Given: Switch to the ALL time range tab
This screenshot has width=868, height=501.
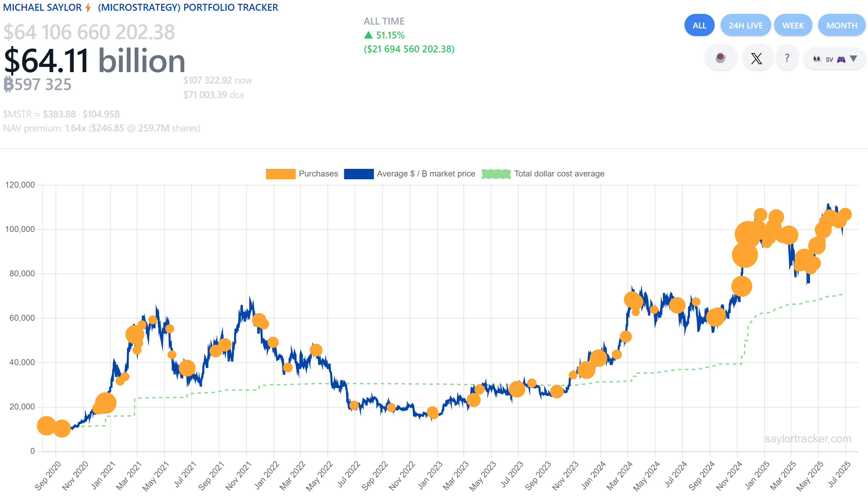Looking at the screenshot, I should [x=699, y=25].
